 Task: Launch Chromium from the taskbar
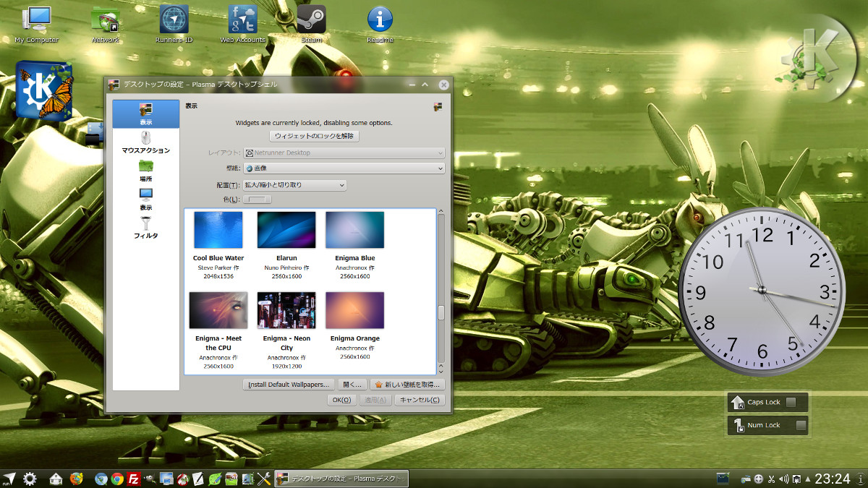click(101, 479)
